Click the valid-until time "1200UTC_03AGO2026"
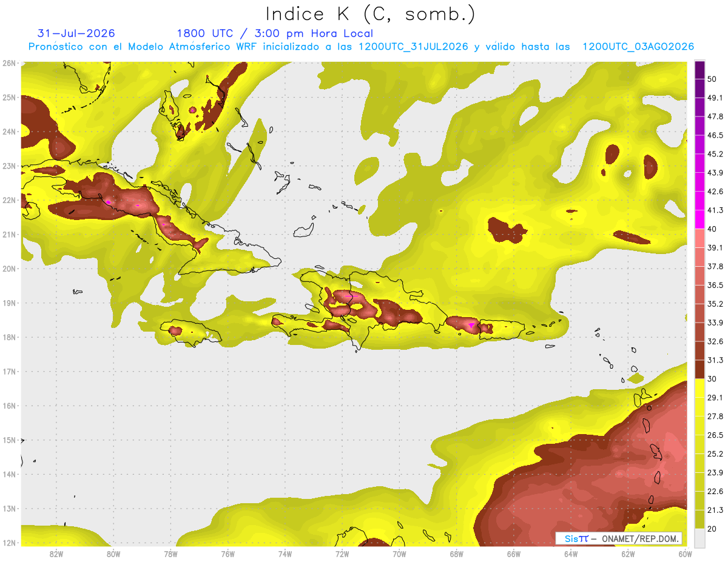The height and width of the screenshot is (562, 728). coord(638,47)
